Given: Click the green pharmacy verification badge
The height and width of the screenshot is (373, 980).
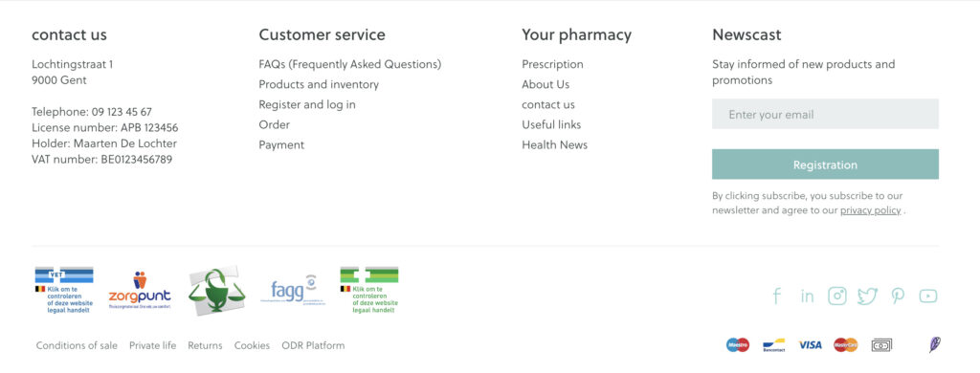Looking at the screenshot, I should pyautogui.click(x=368, y=289).
